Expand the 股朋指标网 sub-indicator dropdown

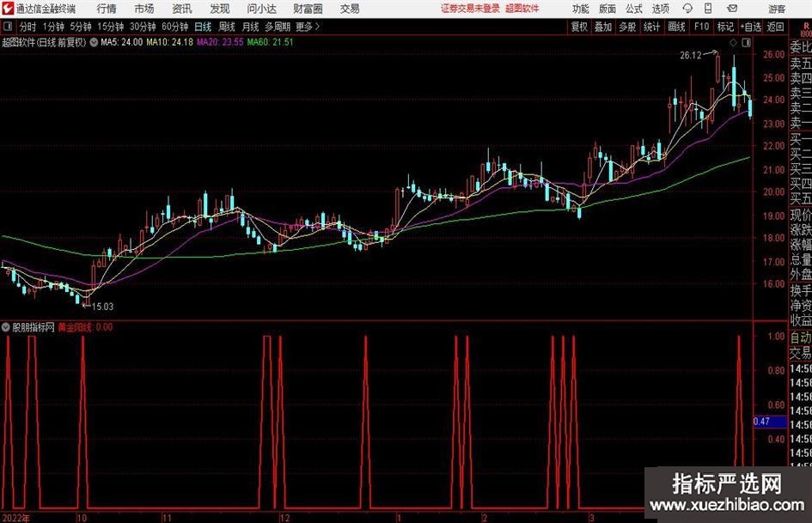coord(6,327)
